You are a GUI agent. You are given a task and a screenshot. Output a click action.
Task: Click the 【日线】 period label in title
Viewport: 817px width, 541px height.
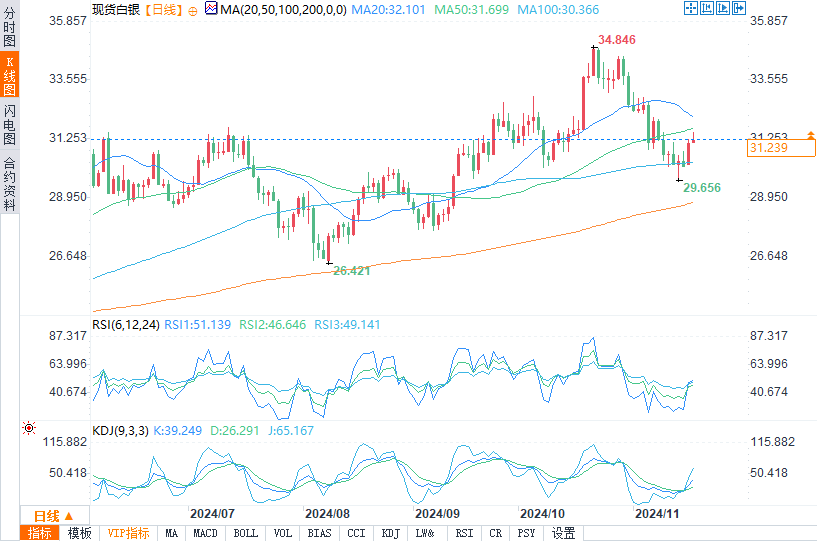click(x=164, y=9)
